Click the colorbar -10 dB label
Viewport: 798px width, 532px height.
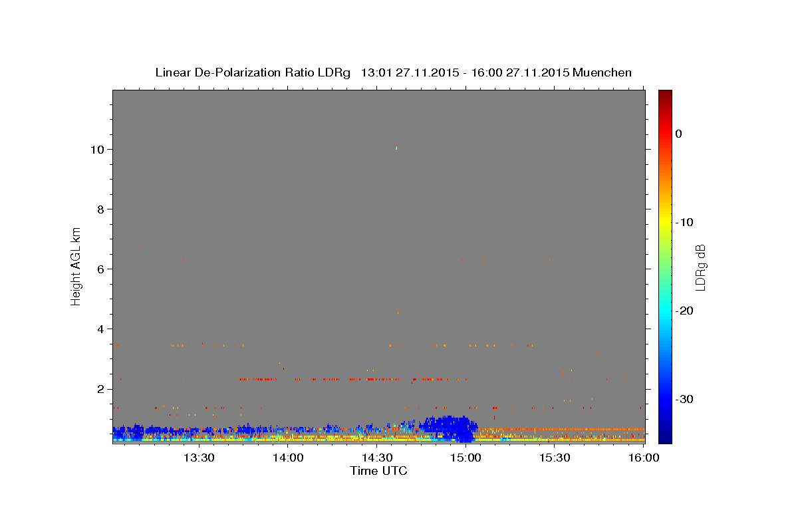tap(684, 222)
